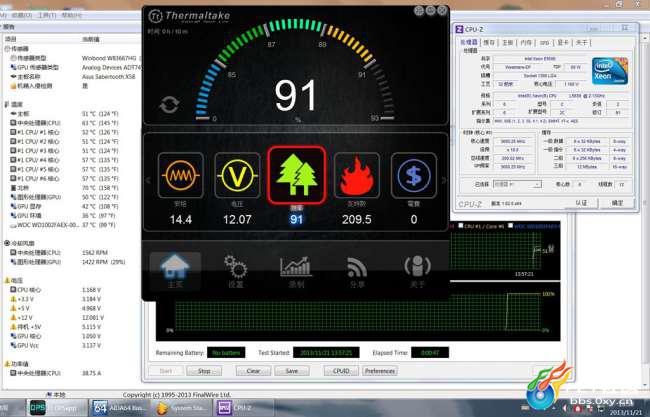650x417 pixels.
Task: Click the Clear button in stability test
Action: pos(253,371)
